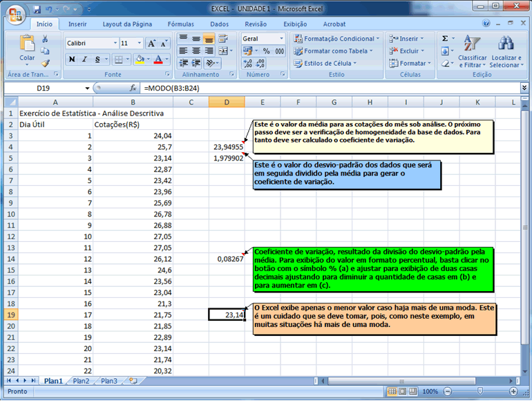Toggle italic formatting
Viewport: 532px width, 401px height.
tap(84, 59)
